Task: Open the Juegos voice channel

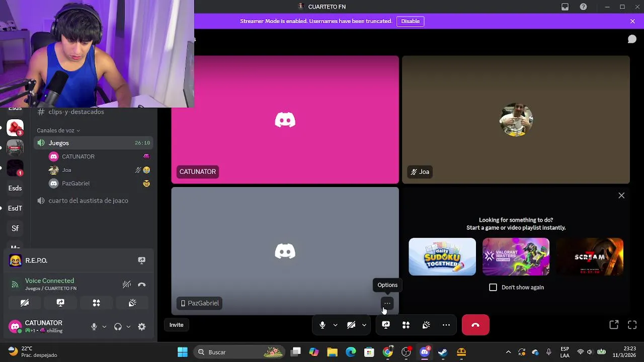Action: click(x=93, y=143)
